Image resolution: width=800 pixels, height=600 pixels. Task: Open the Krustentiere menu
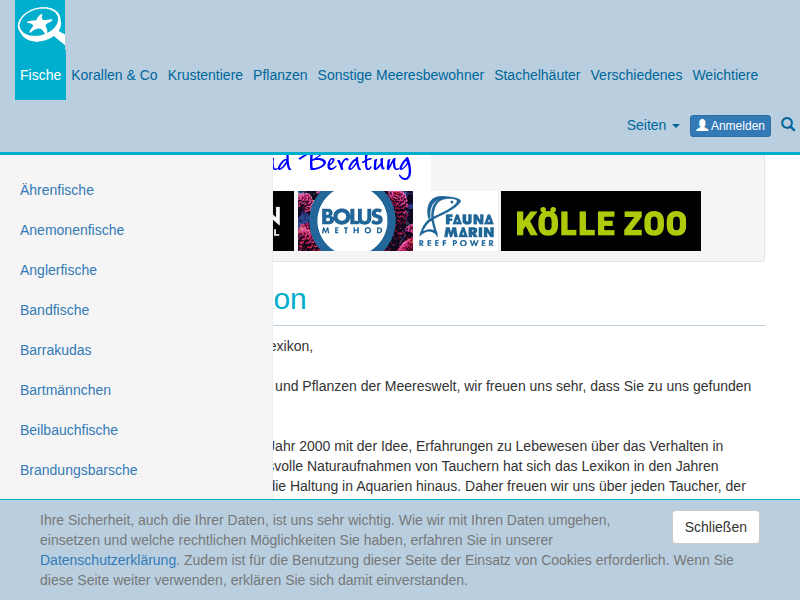click(205, 75)
